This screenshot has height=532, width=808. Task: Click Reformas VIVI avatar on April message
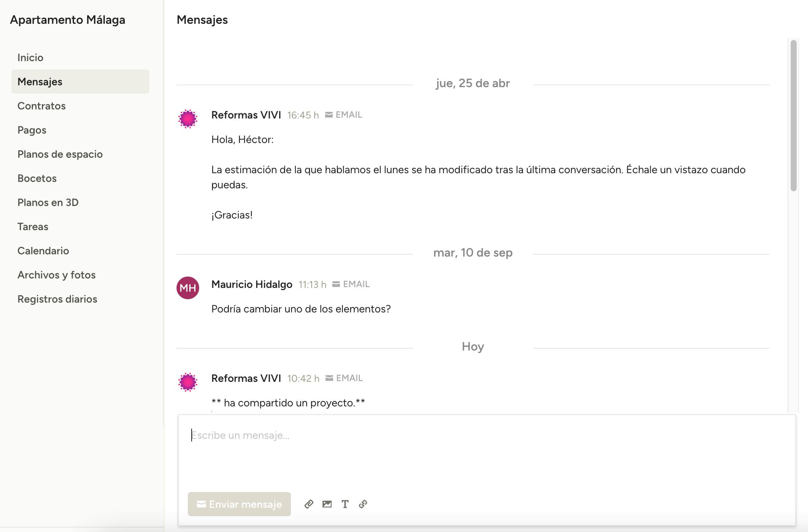(x=188, y=119)
